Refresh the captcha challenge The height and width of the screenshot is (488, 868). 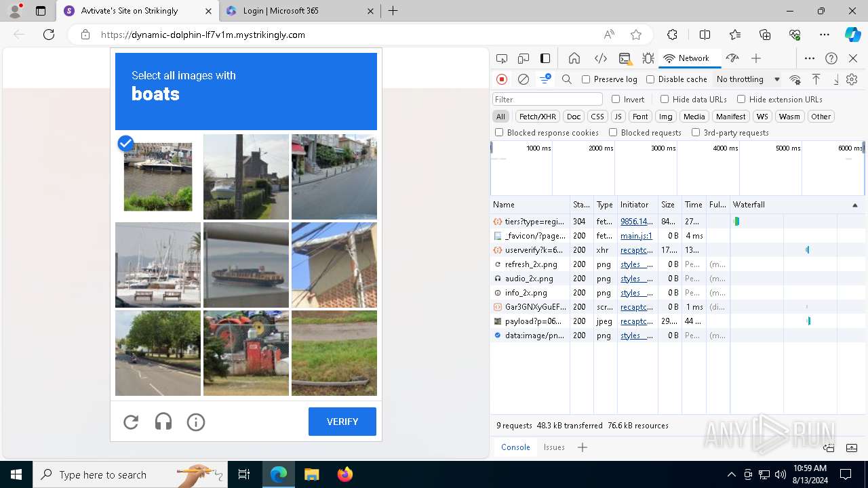[131, 422]
